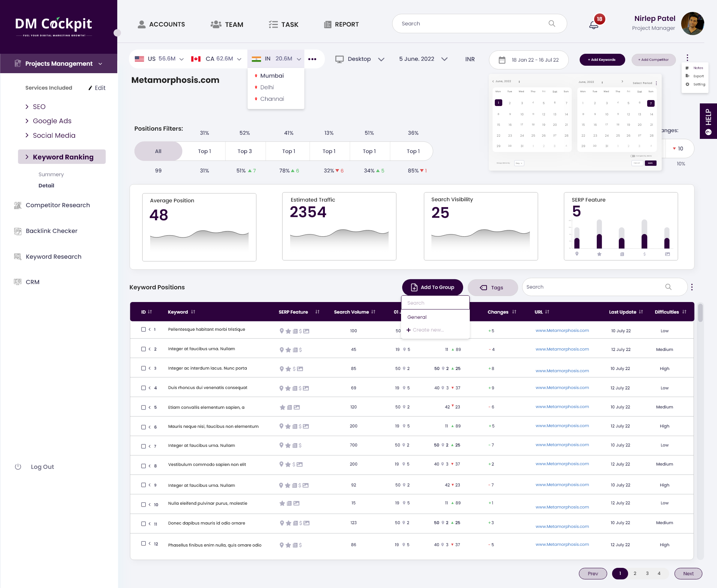Open the Keyword Positions kebab menu
This screenshot has height=588, width=717.
(x=692, y=287)
